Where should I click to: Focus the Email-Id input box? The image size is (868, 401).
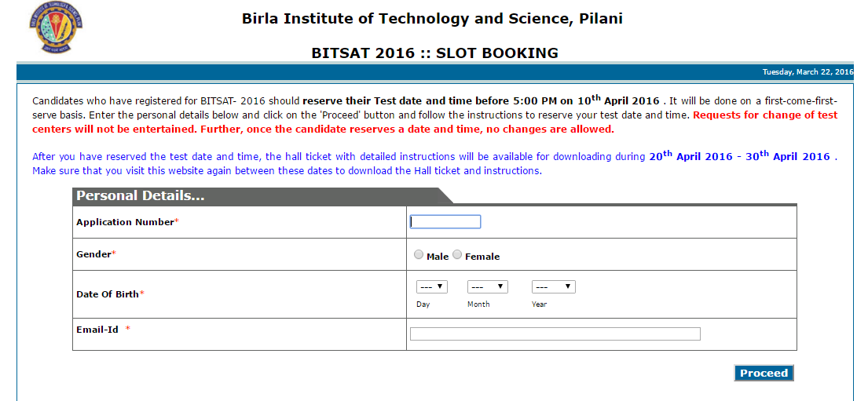pyautogui.click(x=555, y=334)
